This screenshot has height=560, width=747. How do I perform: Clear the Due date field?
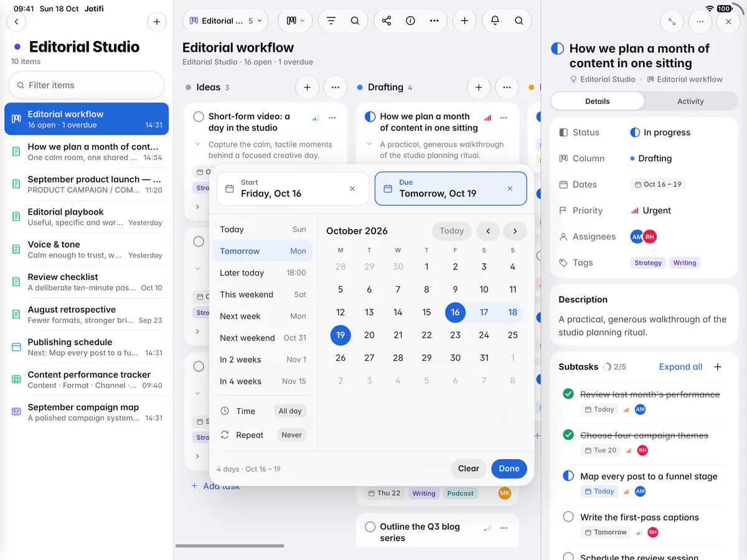click(x=510, y=189)
